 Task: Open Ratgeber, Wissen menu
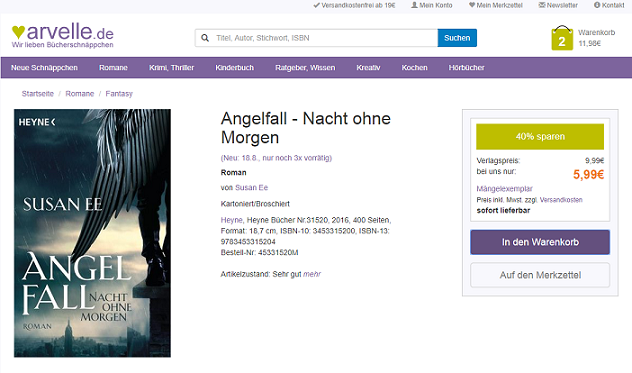(x=305, y=68)
